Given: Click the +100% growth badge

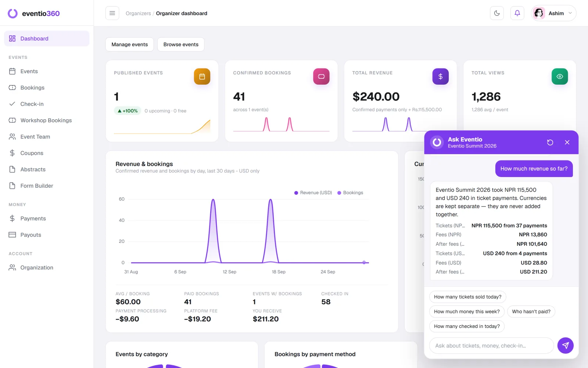Looking at the screenshot, I should click(x=128, y=111).
